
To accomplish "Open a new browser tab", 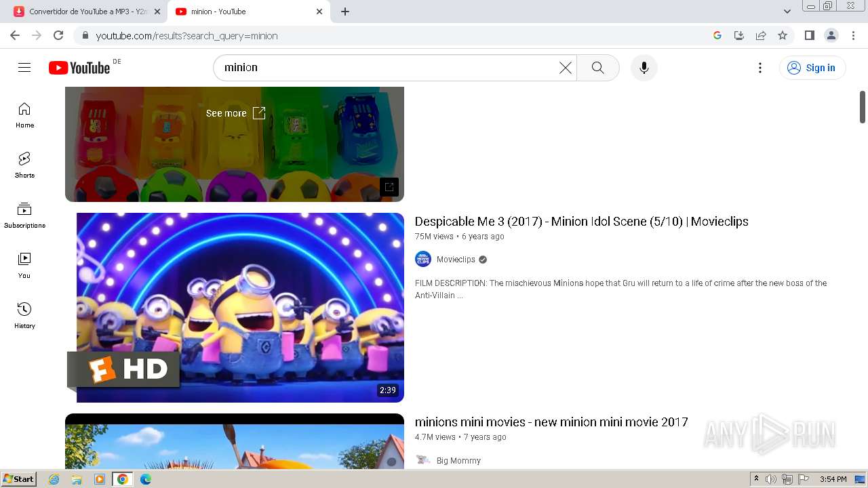I will point(345,12).
